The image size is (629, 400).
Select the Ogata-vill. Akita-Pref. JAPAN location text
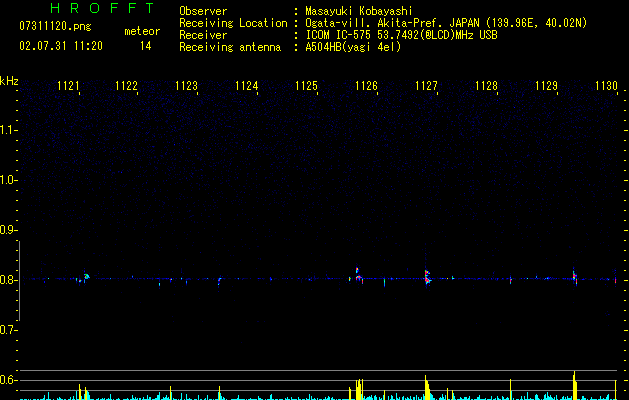[x=446, y=23]
